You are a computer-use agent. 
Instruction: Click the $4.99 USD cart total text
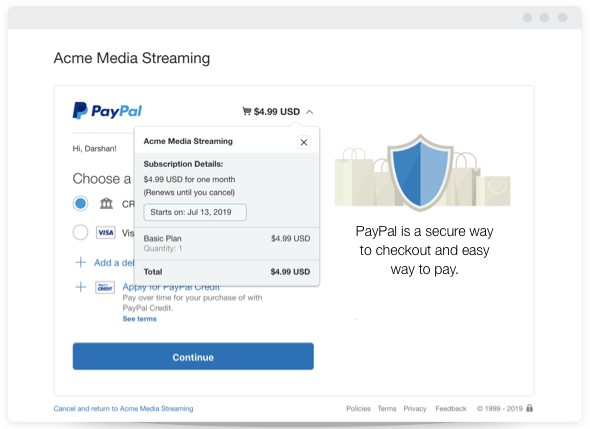(277, 111)
